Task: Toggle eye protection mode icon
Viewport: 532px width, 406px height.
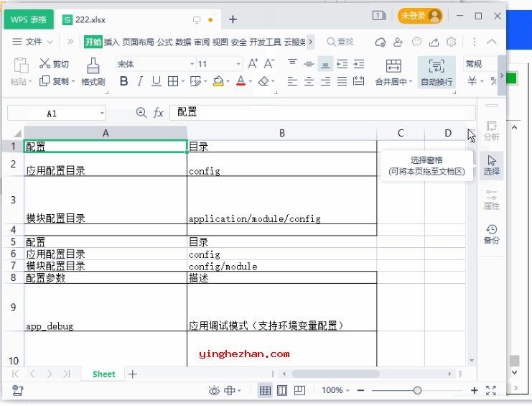Action: (x=214, y=390)
